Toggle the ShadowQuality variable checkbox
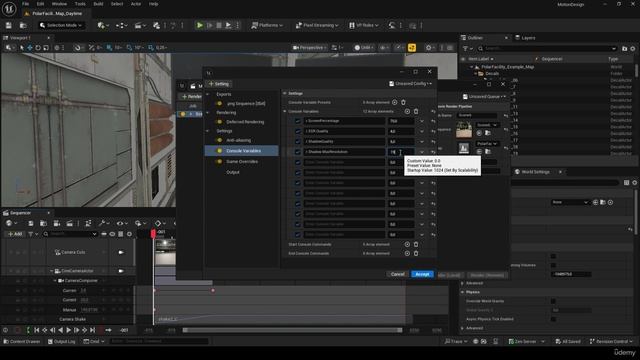 pos(298,142)
